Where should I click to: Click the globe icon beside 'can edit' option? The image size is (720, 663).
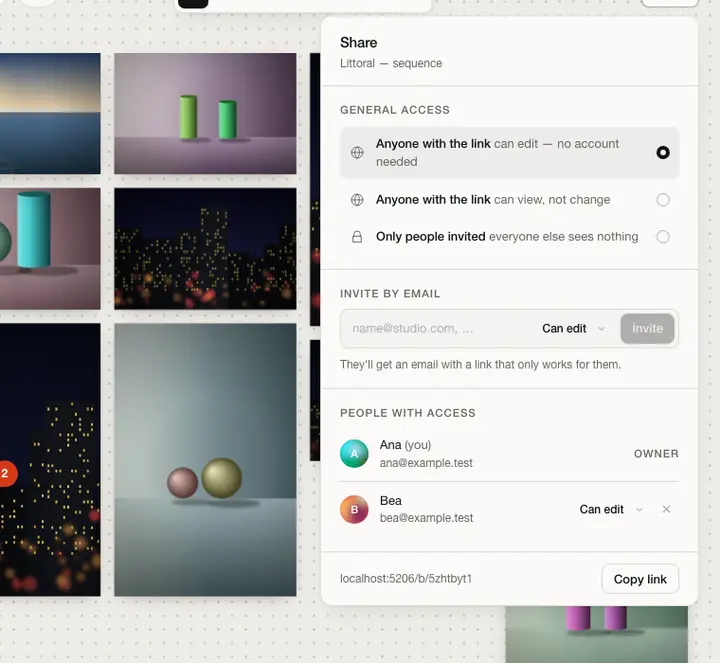coord(357,152)
